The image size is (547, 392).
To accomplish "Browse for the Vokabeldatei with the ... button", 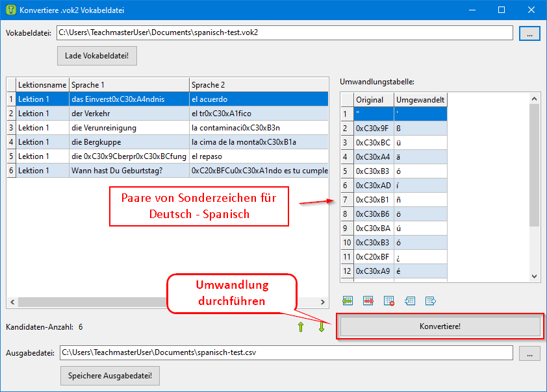I will (529, 33).
